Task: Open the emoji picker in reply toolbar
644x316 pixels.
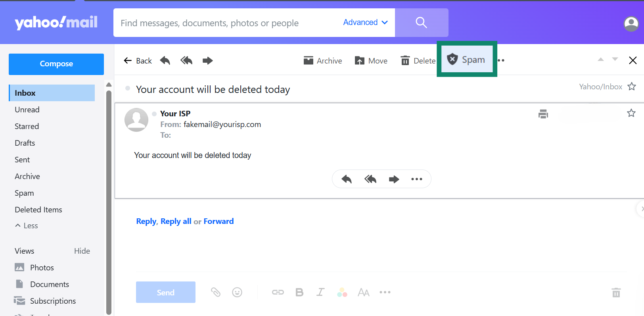Action: pos(237,293)
